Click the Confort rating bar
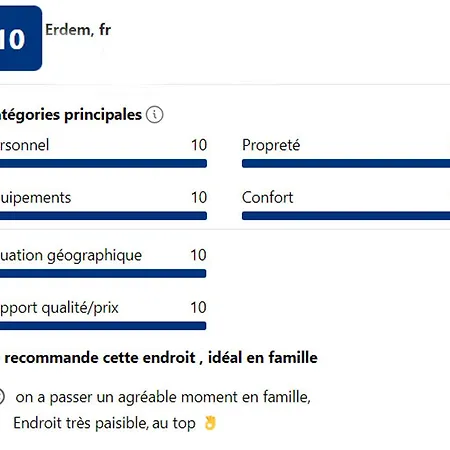Image resolution: width=450 pixels, height=450 pixels. [346, 216]
